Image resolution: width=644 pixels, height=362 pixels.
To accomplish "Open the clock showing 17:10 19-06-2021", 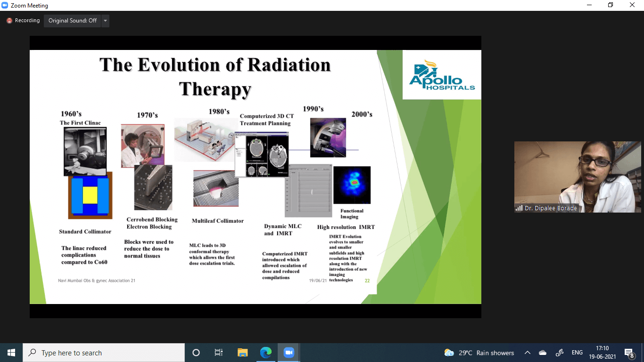I will pos(603,353).
